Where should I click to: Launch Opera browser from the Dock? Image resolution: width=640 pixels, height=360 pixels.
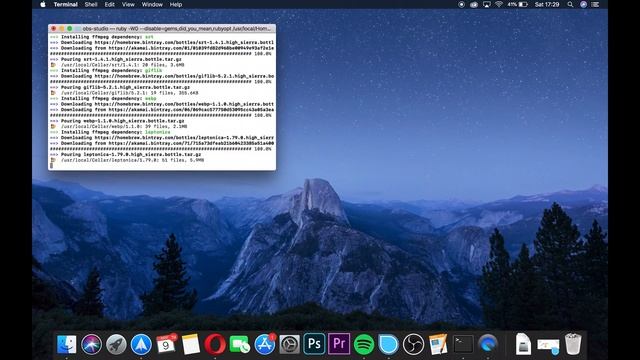point(215,344)
